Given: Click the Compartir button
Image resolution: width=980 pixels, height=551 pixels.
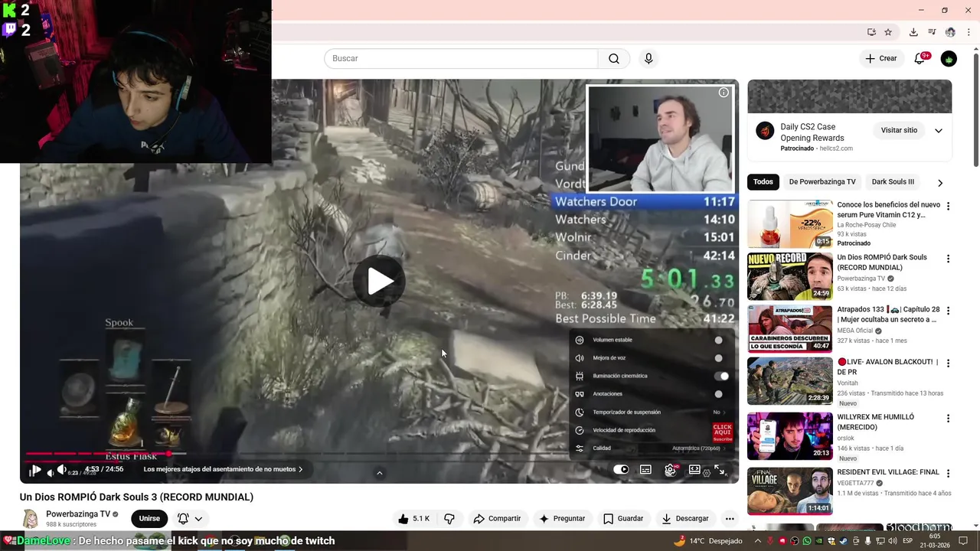Looking at the screenshot, I should pyautogui.click(x=497, y=519).
